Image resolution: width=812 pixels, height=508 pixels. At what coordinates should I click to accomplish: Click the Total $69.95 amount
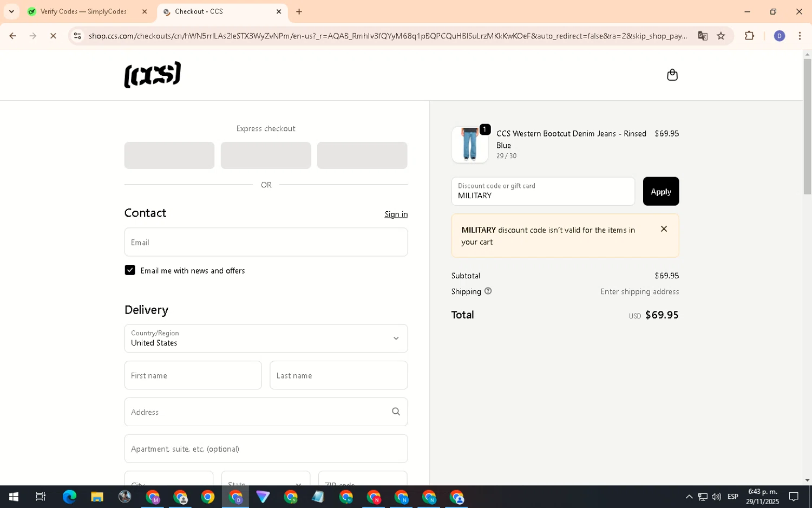[662, 315]
